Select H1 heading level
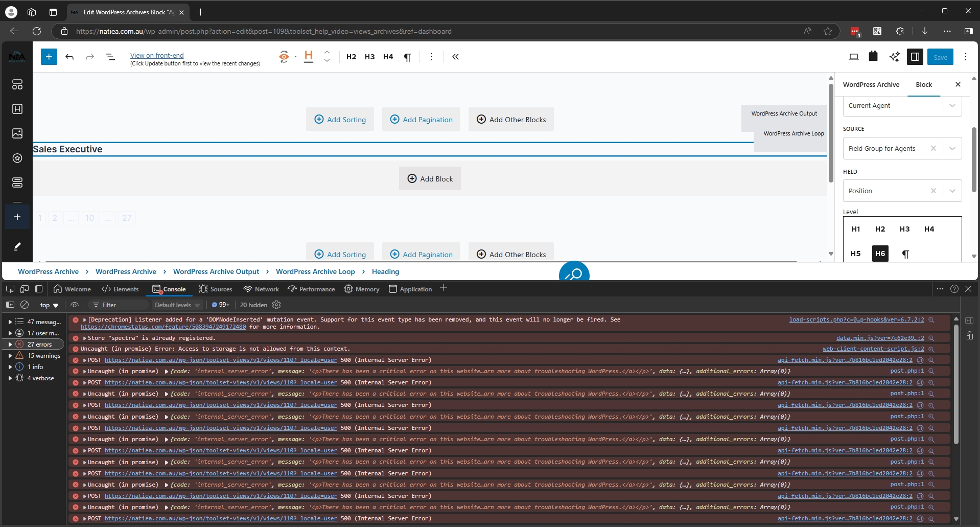The image size is (980, 527). (856, 229)
